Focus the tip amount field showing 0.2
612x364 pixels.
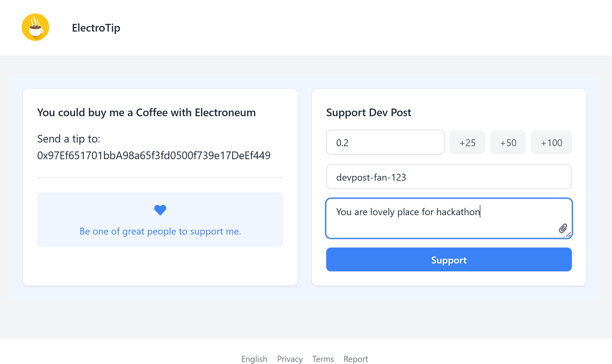(385, 142)
